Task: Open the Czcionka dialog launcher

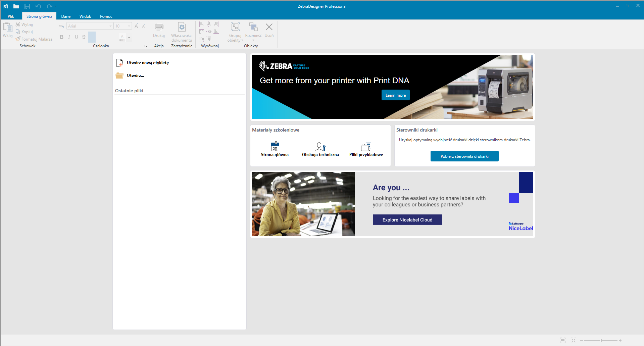Action: tap(146, 46)
